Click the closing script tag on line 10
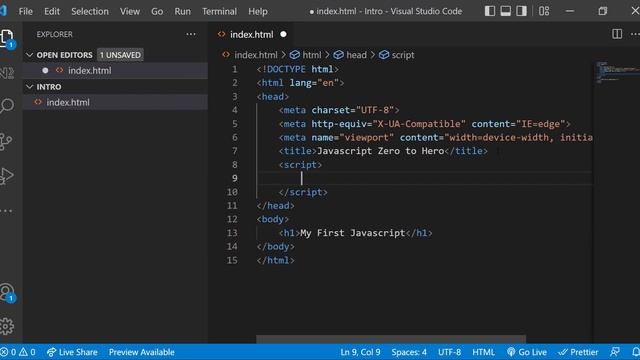The height and width of the screenshot is (360, 640). (303, 192)
